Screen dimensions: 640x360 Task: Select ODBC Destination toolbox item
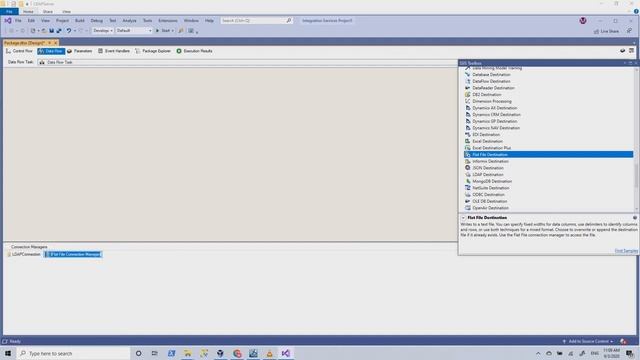pos(489,195)
